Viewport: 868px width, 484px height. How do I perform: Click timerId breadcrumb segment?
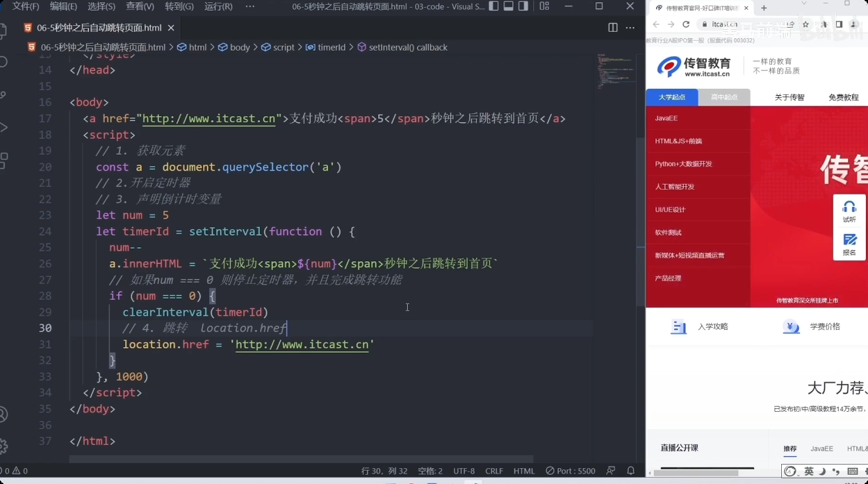point(325,47)
